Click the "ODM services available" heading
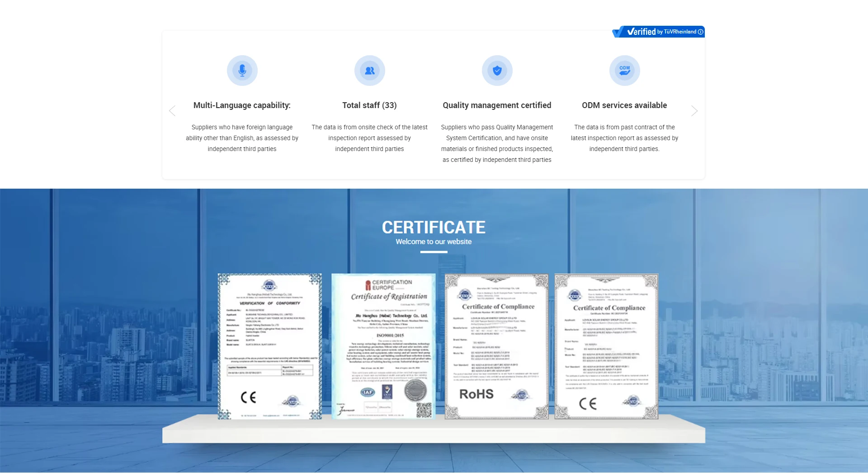The width and height of the screenshot is (868, 473). (x=624, y=105)
